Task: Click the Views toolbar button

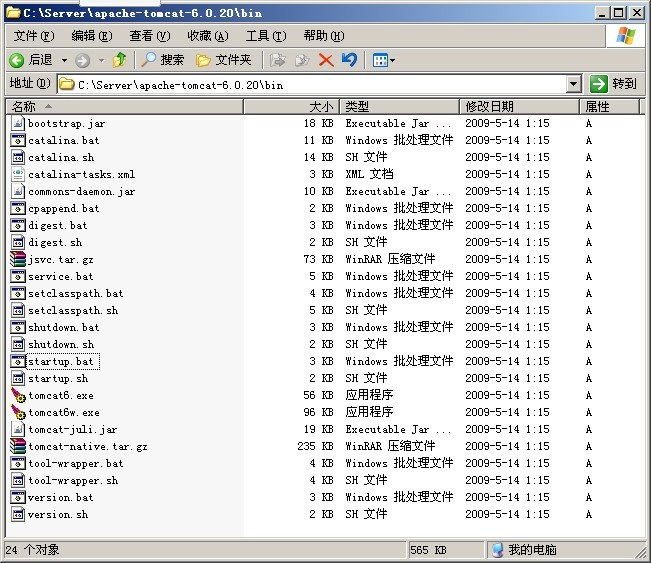Action: click(384, 61)
